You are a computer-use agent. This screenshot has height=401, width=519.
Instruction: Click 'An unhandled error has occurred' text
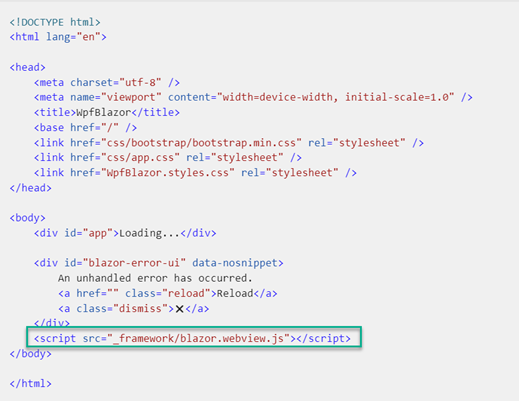(x=155, y=278)
